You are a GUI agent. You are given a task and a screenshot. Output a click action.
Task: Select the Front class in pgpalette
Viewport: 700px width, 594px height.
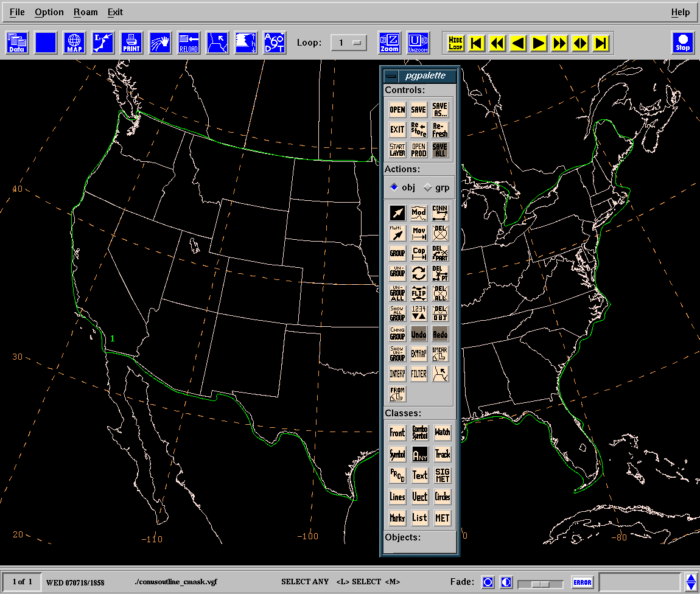(x=397, y=433)
